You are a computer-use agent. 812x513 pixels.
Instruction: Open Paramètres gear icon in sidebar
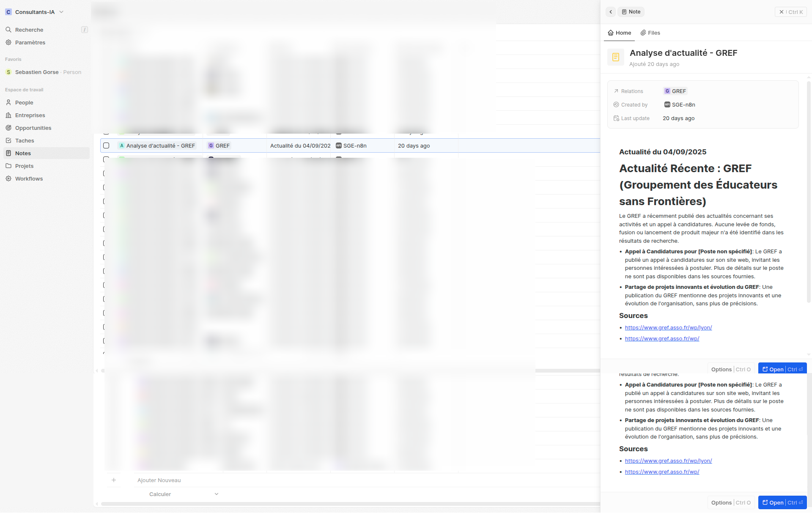pyautogui.click(x=8, y=42)
